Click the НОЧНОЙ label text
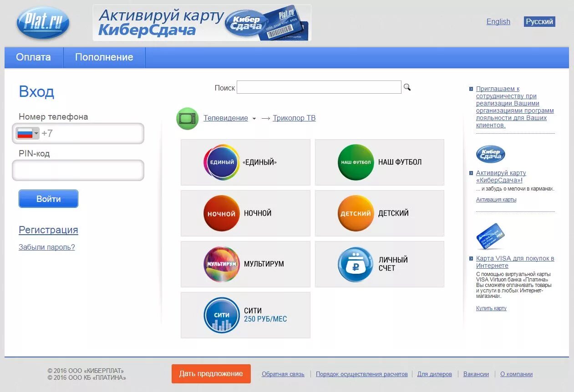Screen dimensions: 574x392 pos(258,213)
